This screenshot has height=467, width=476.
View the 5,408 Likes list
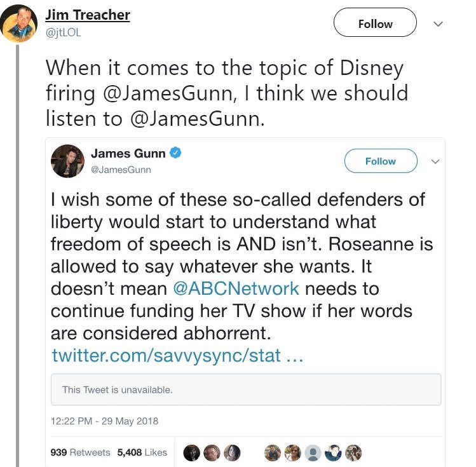(x=142, y=452)
